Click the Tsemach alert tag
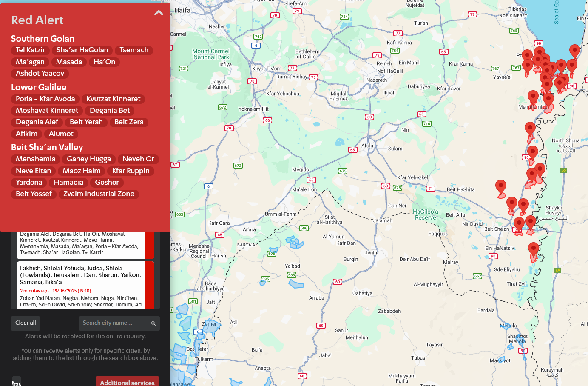 tap(134, 50)
